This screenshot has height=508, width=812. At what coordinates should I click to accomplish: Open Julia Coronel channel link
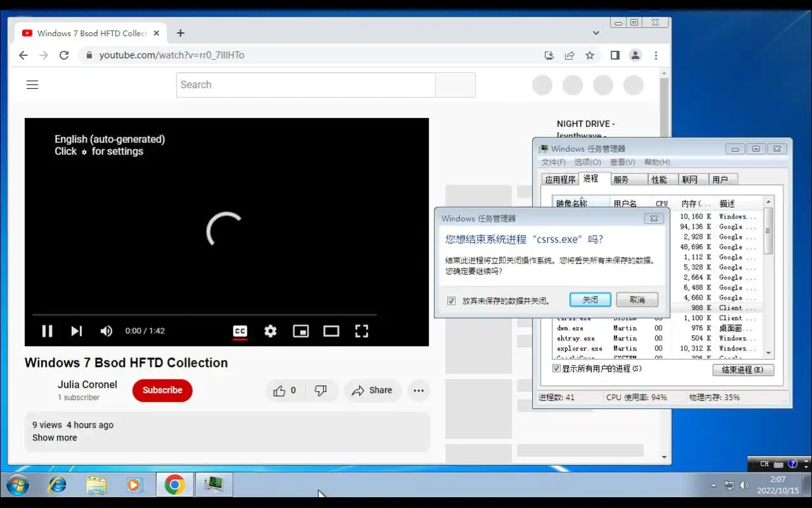[88, 384]
